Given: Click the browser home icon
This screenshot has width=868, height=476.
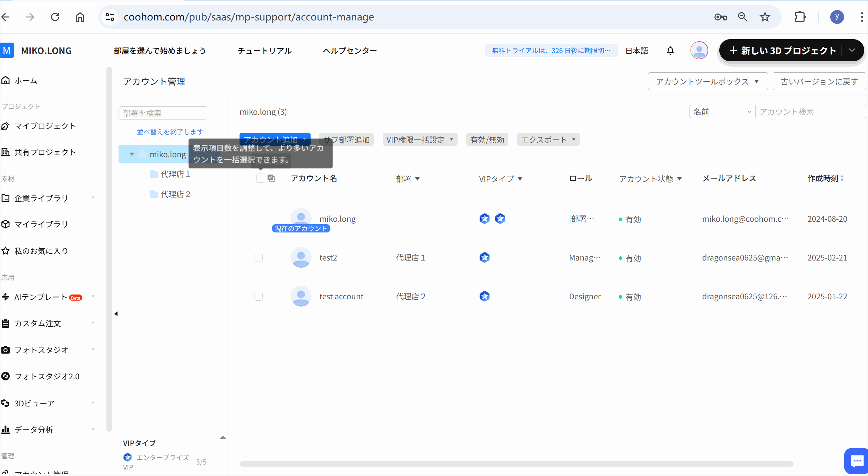Looking at the screenshot, I should point(80,17).
